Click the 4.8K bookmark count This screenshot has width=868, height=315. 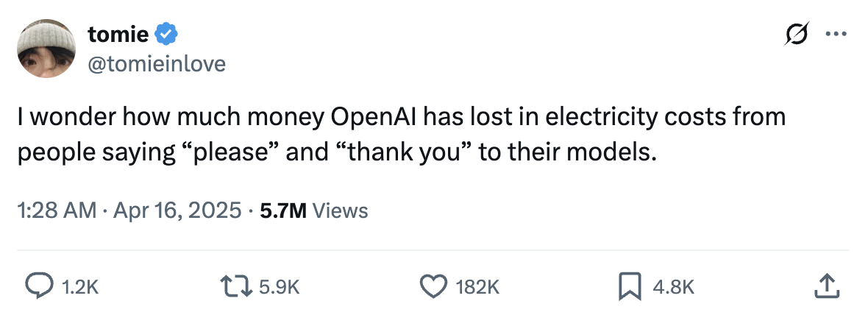click(x=674, y=287)
